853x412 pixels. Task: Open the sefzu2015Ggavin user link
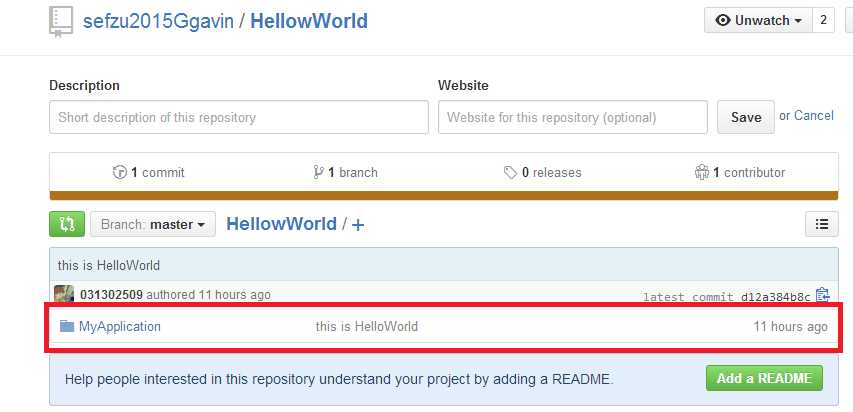click(x=158, y=21)
